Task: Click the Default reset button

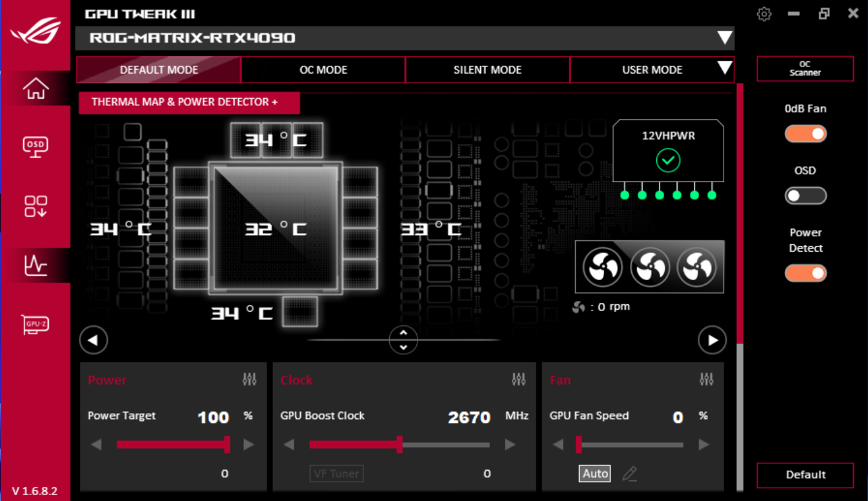Action: [805, 475]
